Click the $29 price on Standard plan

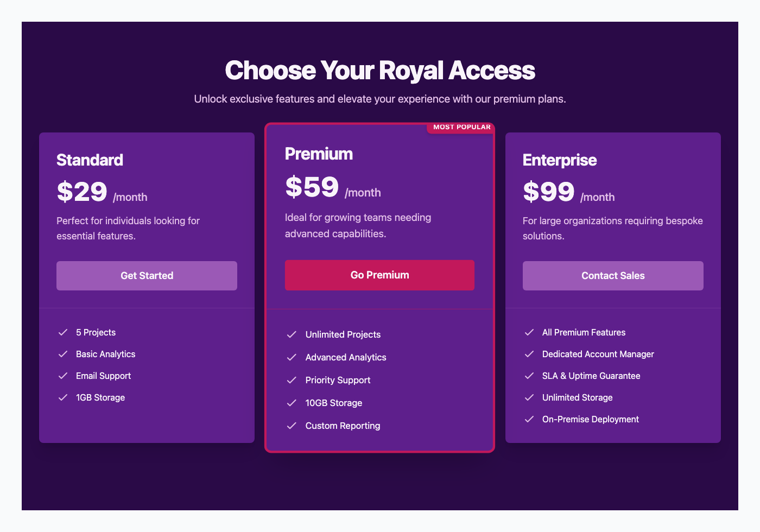81,191
